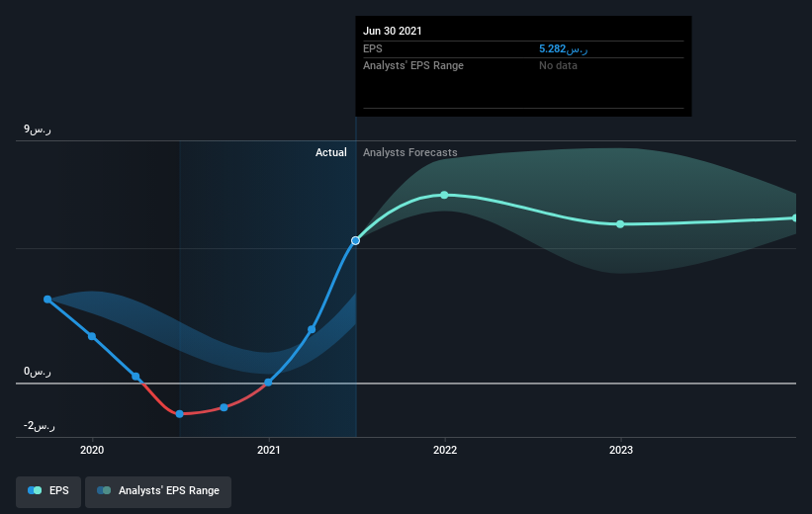Click the 'Jun 30 2021' tooltip date
Viewport: 812px width, 514px height.
[392, 31]
